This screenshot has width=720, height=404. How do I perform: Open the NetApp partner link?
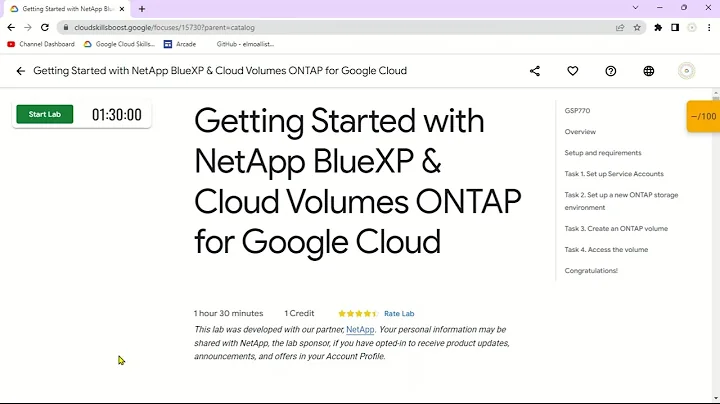pos(360,330)
